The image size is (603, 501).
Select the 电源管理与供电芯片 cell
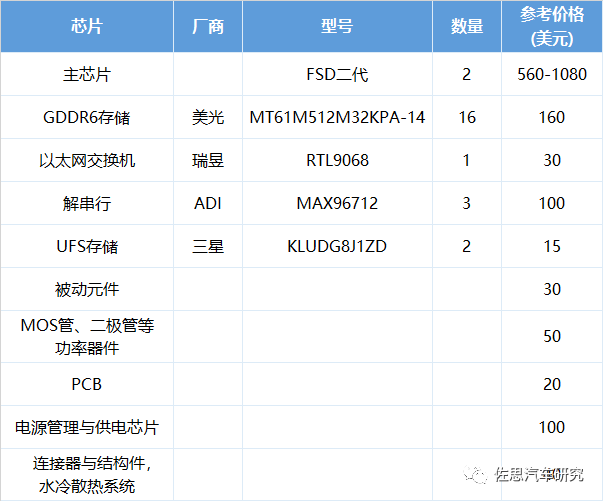tap(87, 427)
